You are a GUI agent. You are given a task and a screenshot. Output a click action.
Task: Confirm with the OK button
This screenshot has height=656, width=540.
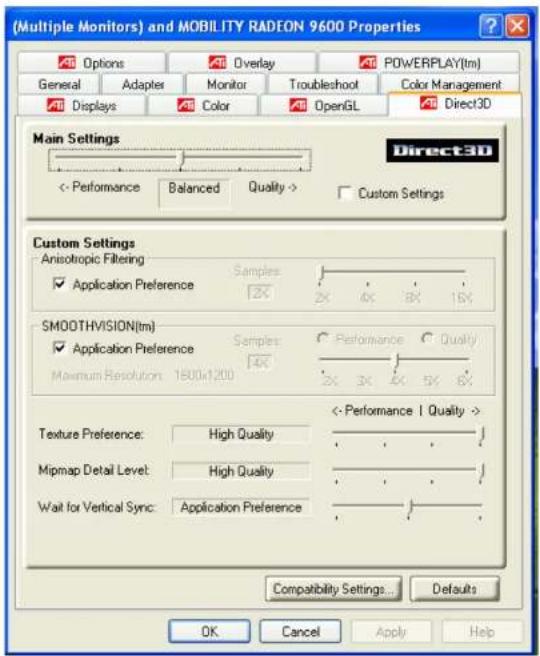[x=210, y=631]
